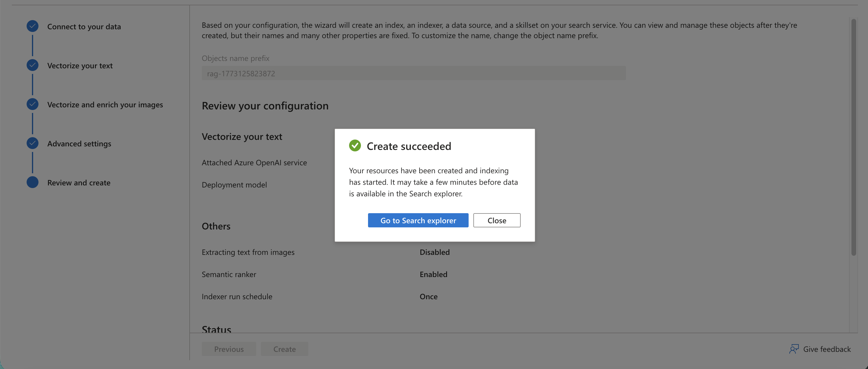Click the checkmark inside the Create succeeded dialog header
868x369 pixels.
[x=354, y=146]
